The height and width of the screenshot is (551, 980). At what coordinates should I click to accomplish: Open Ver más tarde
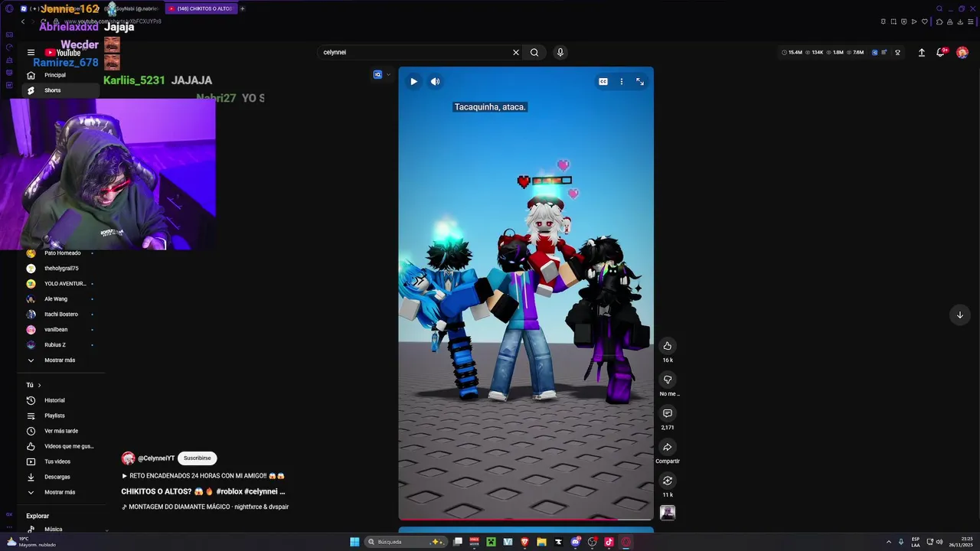[x=60, y=431]
